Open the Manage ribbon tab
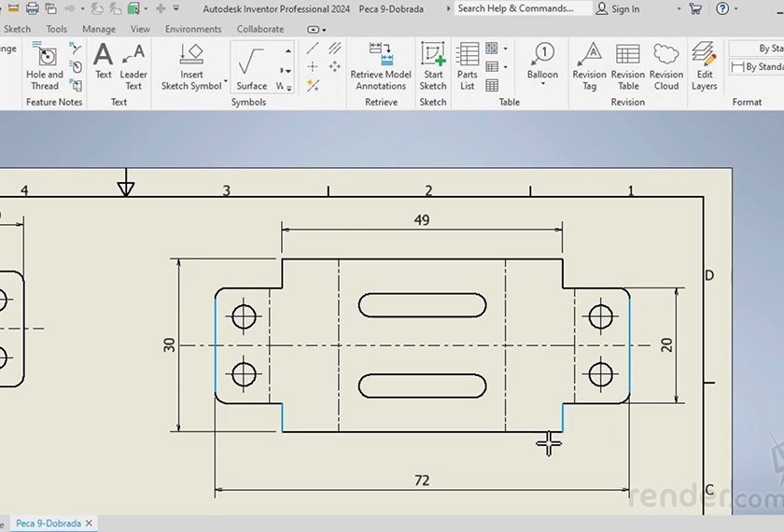Screen dimensions: 784x532 pos(99,29)
